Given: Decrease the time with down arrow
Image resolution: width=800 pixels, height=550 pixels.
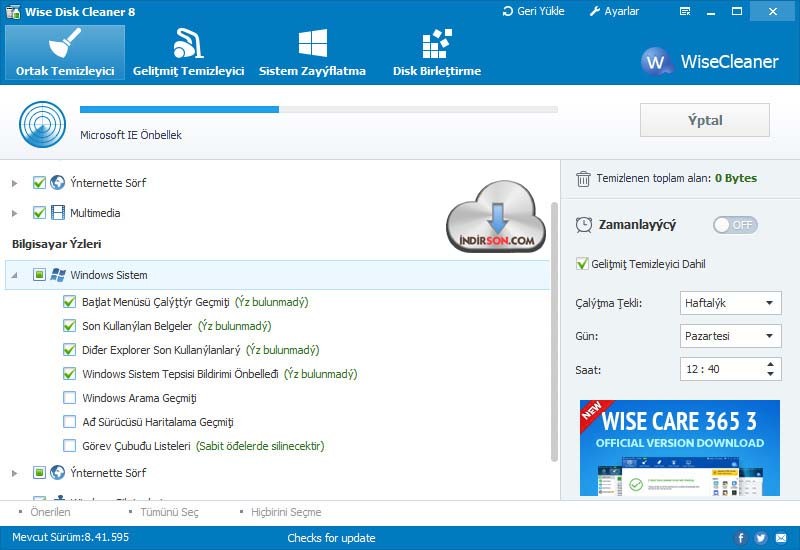Looking at the screenshot, I should click(x=770, y=374).
